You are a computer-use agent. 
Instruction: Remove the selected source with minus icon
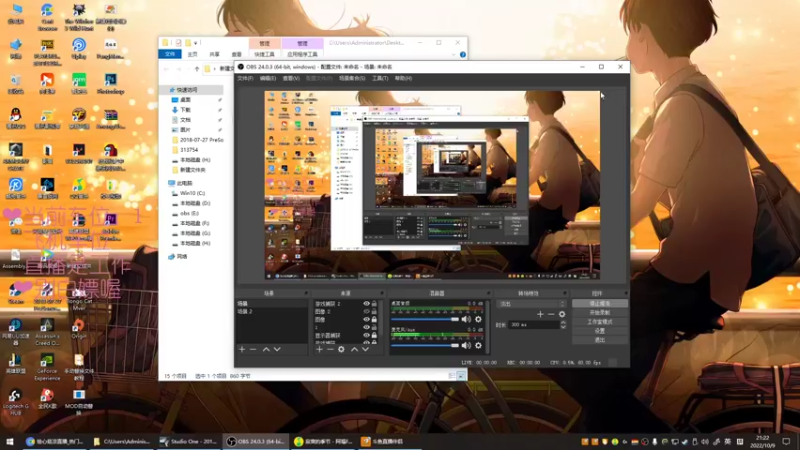(330, 349)
